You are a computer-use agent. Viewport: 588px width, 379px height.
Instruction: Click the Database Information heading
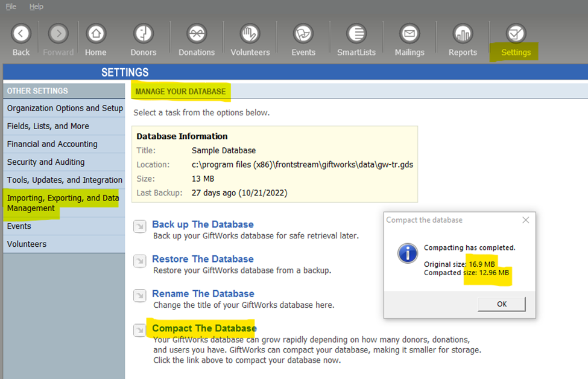point(182,136)
